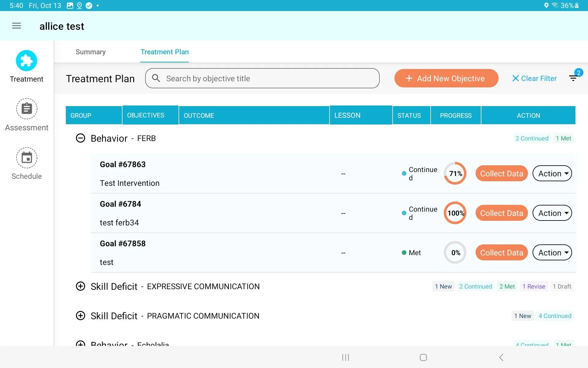The height and width of the screenshot is (368, 588).
Task: Open Action dropdown for Goal #67858
Action: [552, 253]
